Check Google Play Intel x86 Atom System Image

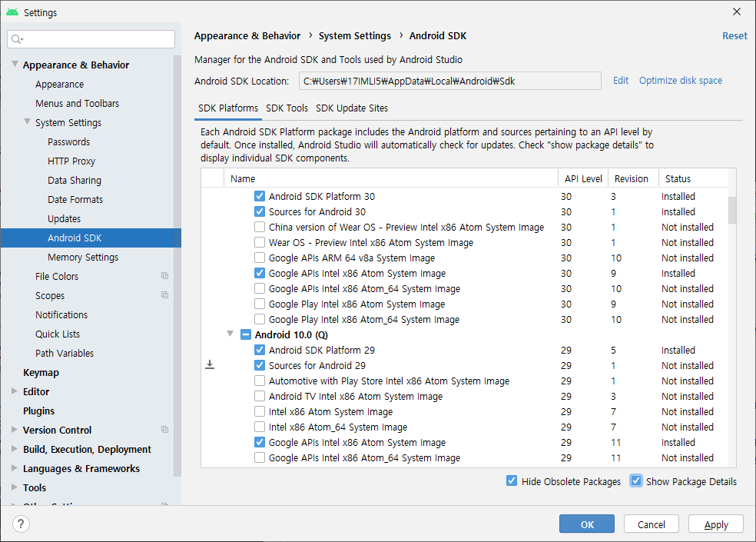click(260, 304)
